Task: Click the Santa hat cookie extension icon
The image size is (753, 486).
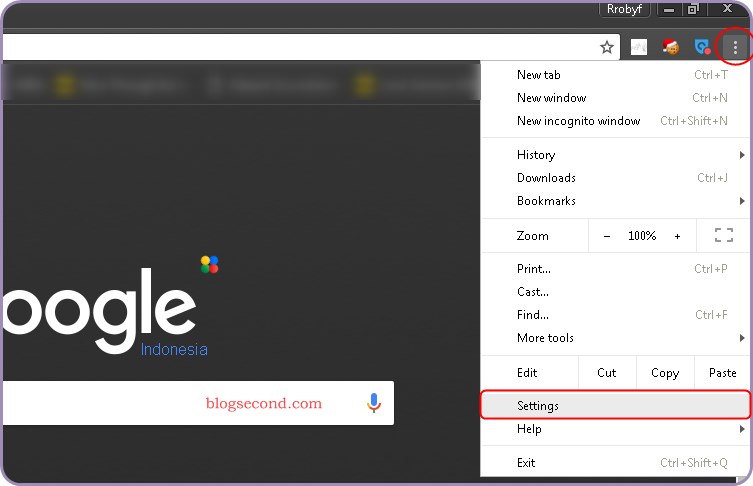Action: point(670,47)
